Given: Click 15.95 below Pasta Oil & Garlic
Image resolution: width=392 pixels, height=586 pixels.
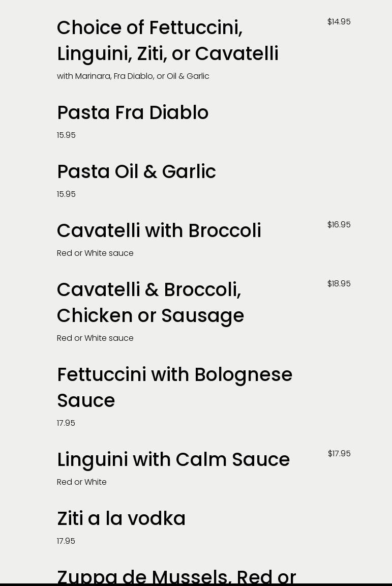Looking at the screenshot, I should [66, 194].
